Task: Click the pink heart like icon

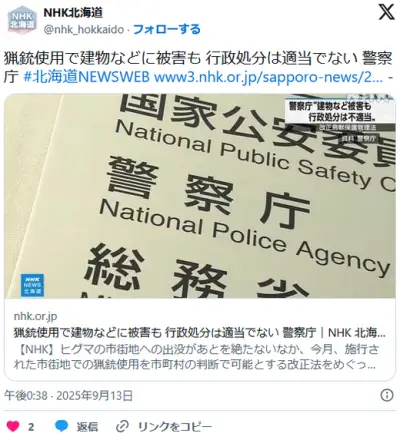Action: click(13, 426)
